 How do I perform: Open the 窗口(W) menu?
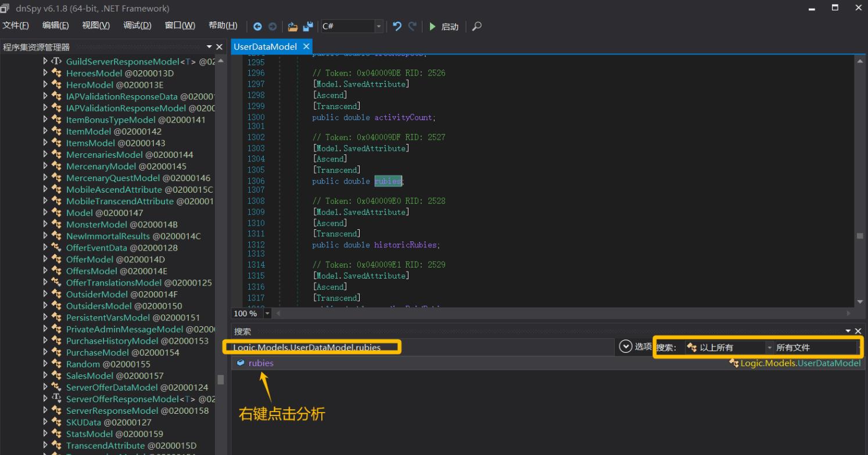point(180,26)
